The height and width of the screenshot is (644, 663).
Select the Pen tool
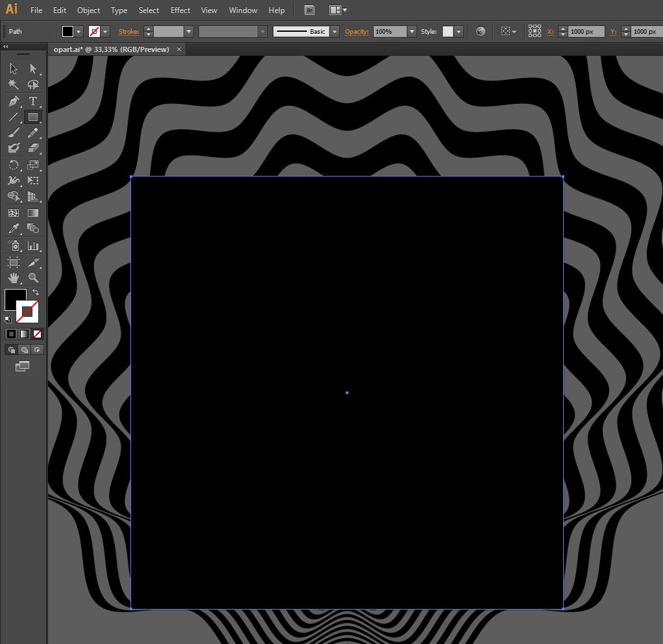pyautogui.click(x=14, y=101)
